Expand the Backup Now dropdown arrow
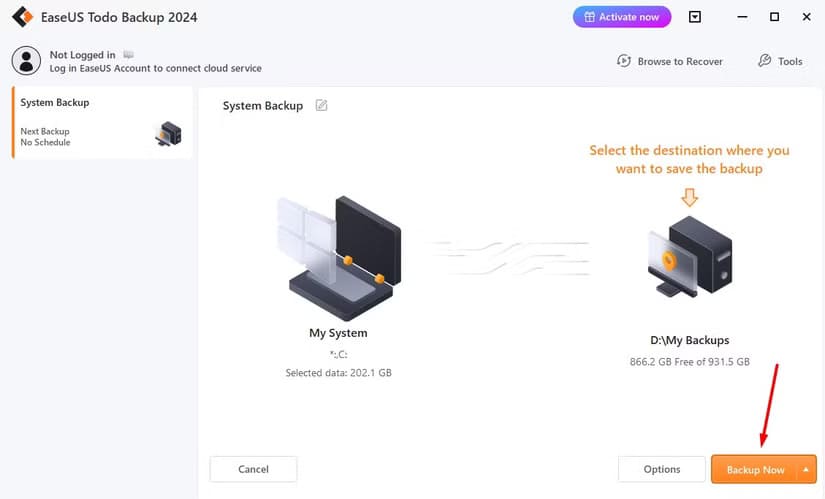Image resolution: width=825 pixels, height=499 pixels. 806,470
